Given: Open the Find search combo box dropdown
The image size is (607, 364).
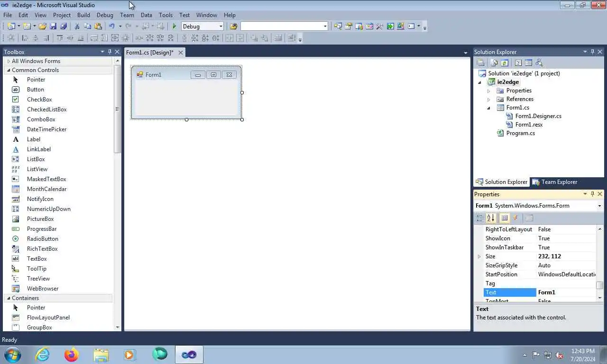Looking at the screenshot, I should click(325, 26).
